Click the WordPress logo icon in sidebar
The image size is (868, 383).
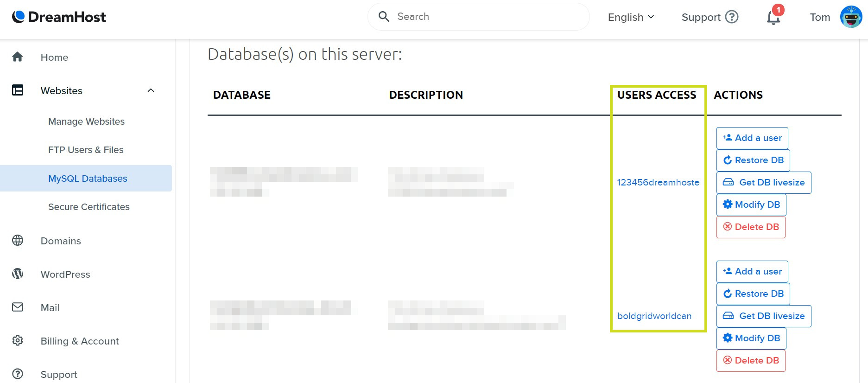pyautogui.click(x=18, y=274)
